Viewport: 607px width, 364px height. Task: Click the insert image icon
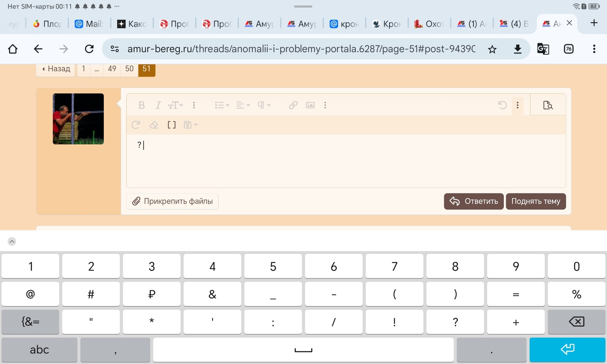point(310,105)
